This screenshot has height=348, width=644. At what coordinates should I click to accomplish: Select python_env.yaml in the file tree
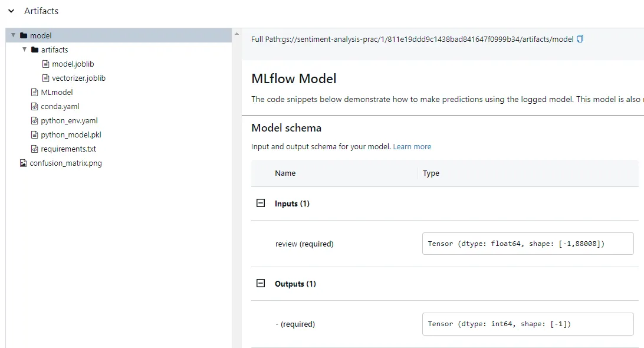pyautogui.click(x=69, y=120)
